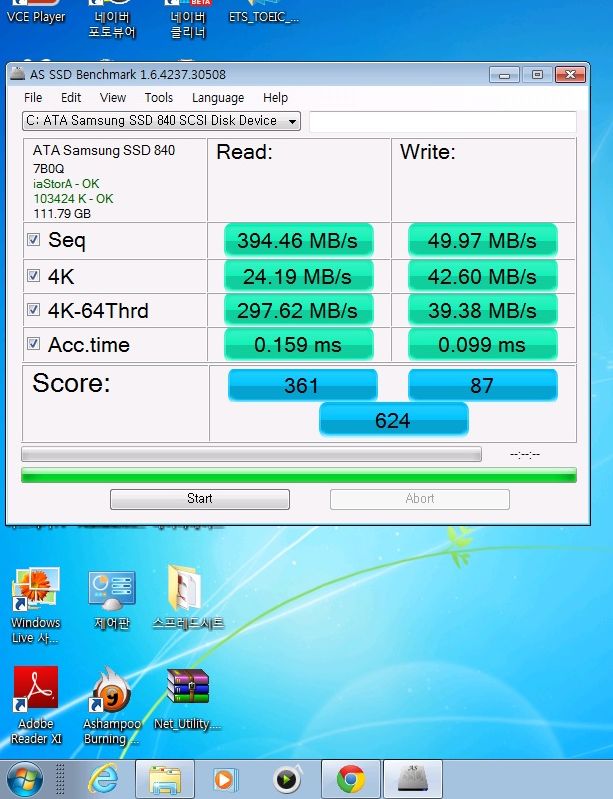The width and height of the screenshot is (613, 799).
Task: Click the 4K-64Thrd write result 39.38 MB/s
Action: tap(483, 310)
